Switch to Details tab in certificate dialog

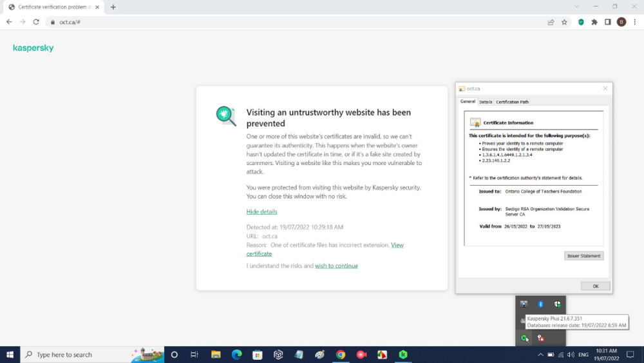486,102
